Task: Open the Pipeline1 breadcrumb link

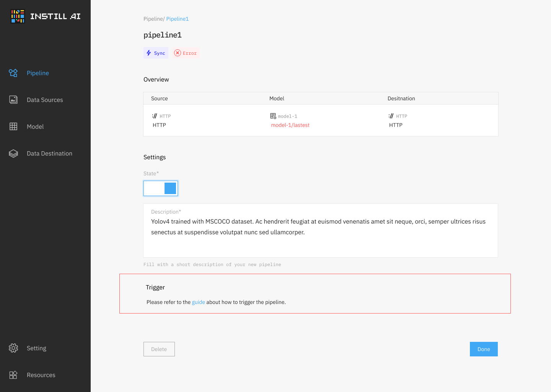Action: [x=177, y=18]
